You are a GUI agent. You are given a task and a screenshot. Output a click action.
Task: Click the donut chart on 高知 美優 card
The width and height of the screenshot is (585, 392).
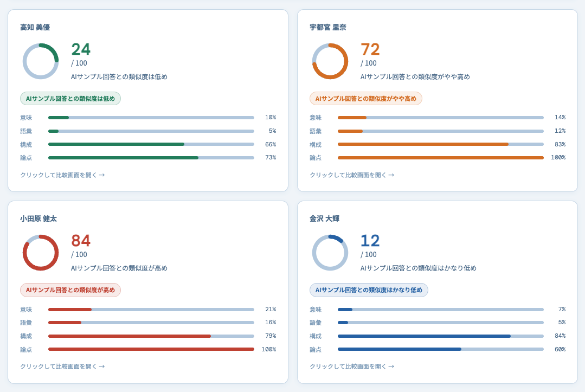41,61
